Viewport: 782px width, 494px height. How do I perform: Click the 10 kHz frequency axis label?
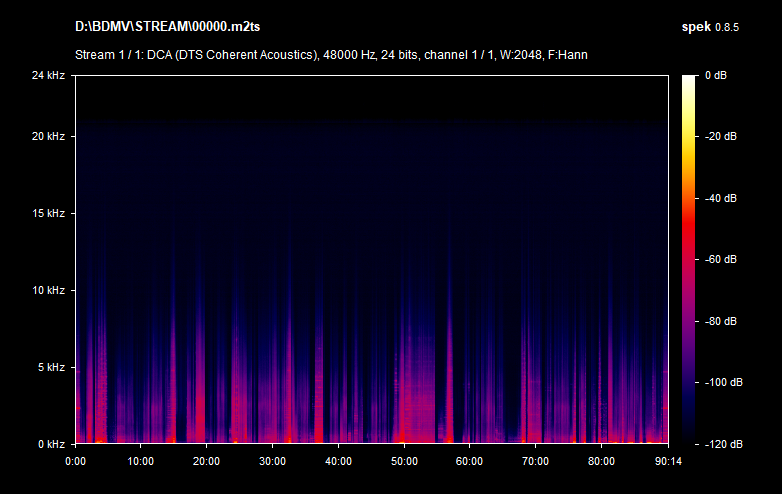pos(48,290)
